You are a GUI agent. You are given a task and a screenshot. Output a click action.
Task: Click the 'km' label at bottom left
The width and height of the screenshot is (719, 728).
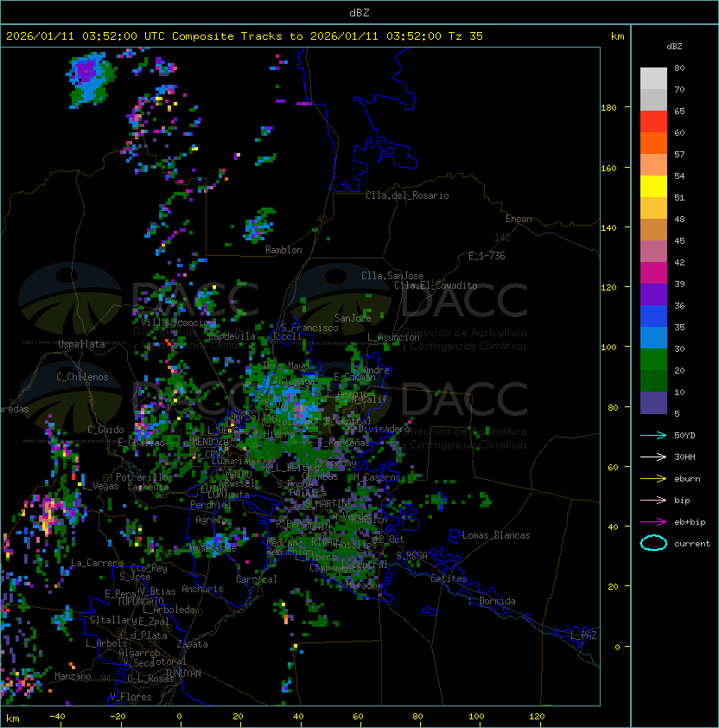pyautogui.click(x=13, y=718)
